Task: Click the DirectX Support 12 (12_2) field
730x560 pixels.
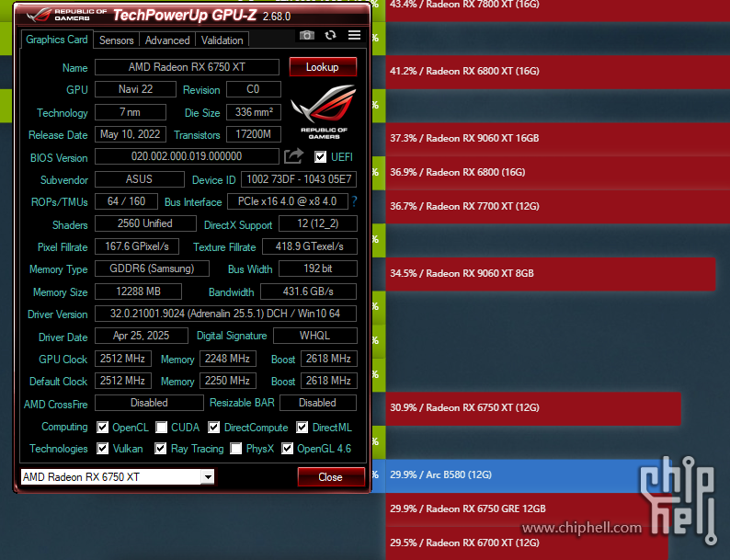Action: click(318, 223)
